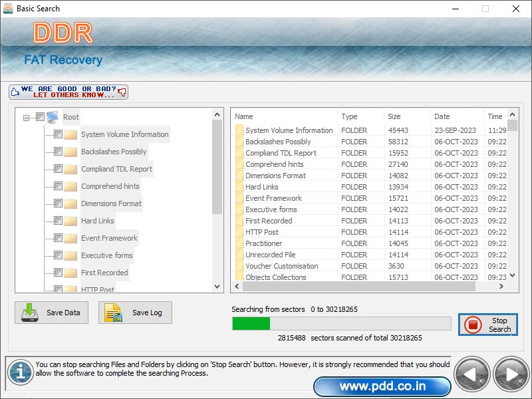532x399 pixels.
Task: Click the thumbs feedback icon near 'Let Others Know'
Action: click(122, 92)
